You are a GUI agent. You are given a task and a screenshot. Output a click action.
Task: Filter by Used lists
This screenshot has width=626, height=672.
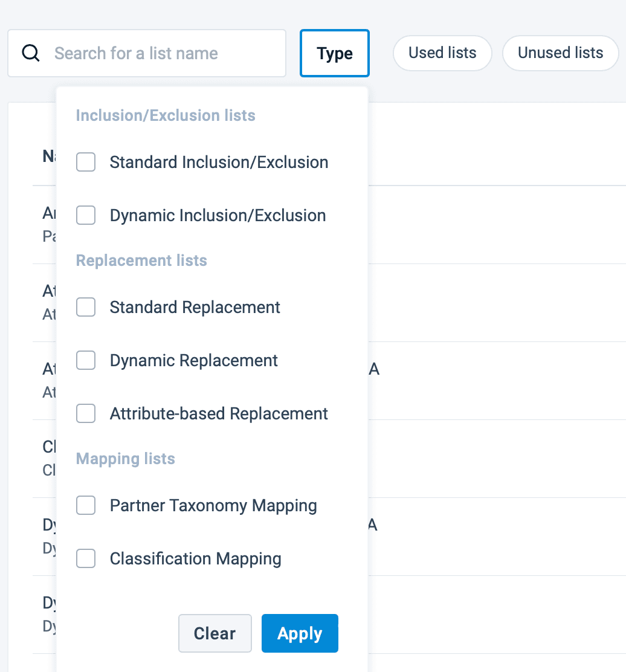point(442,53)
